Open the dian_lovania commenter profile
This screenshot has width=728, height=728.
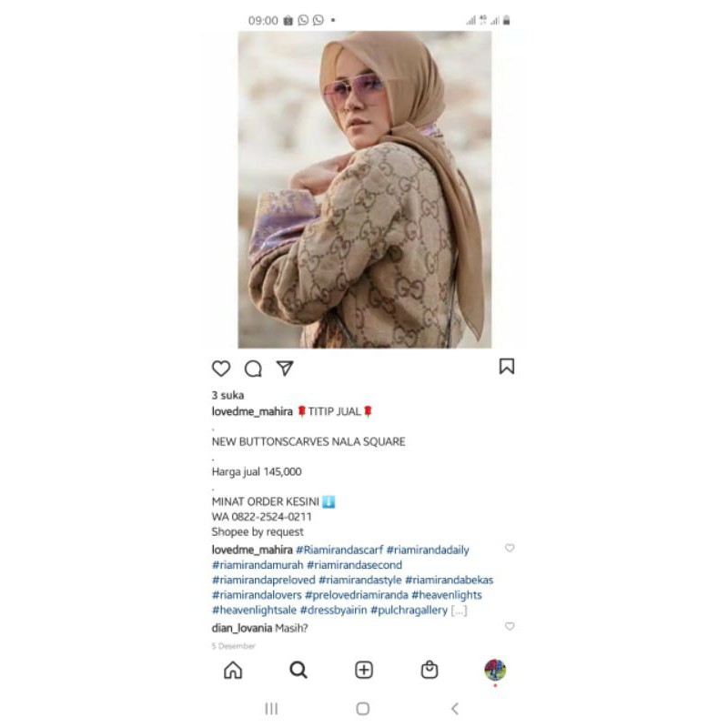coord(242,628)
